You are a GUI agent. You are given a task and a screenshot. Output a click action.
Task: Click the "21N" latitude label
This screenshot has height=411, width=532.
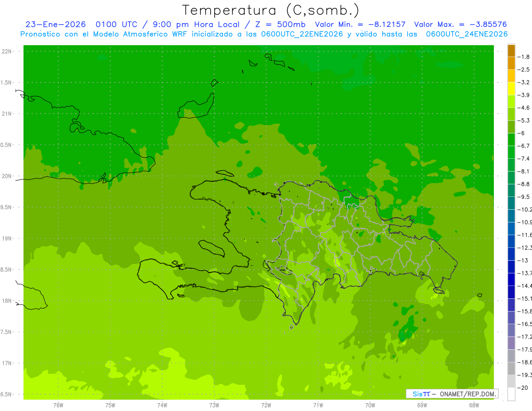[7, 114]
